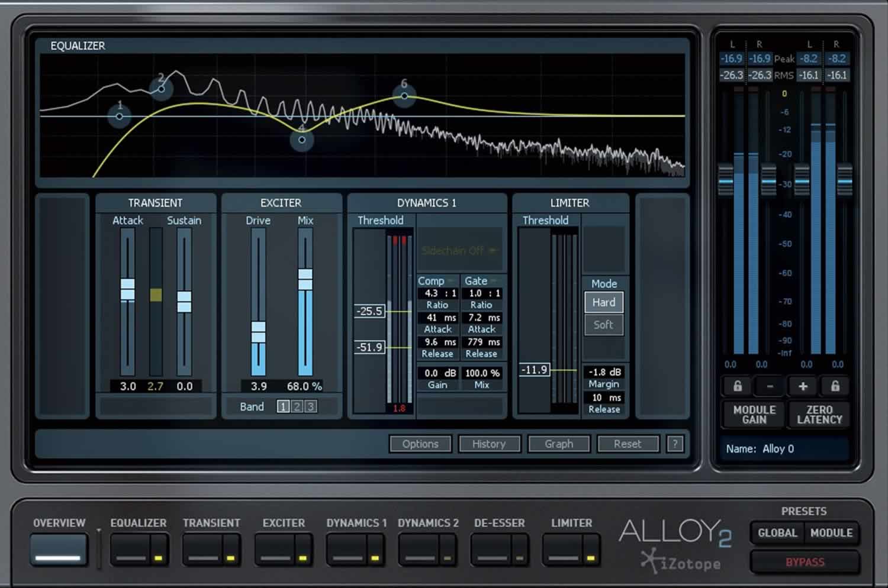Select EQ node 6 on the graph

(404, 95)
